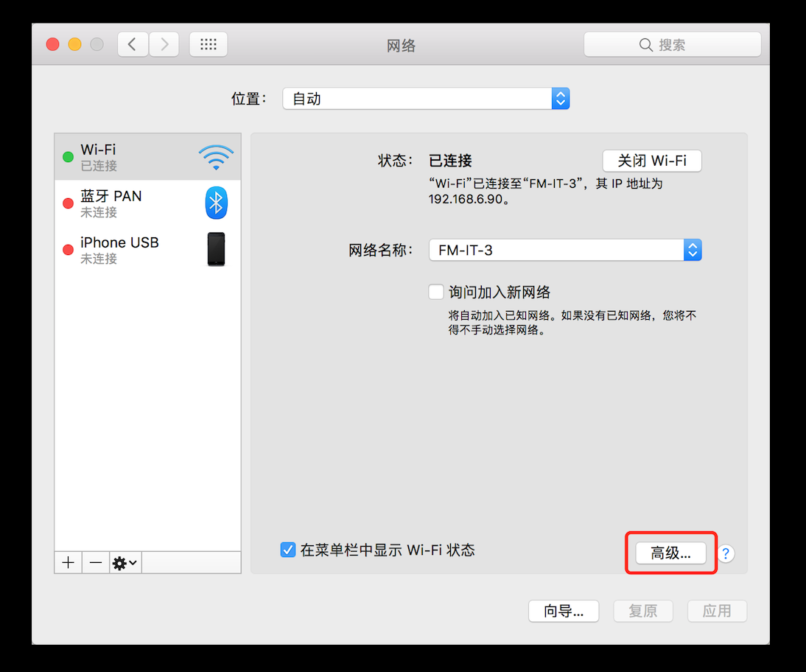
Task: Click the back navigation arrow
Action: pos(132,43)
